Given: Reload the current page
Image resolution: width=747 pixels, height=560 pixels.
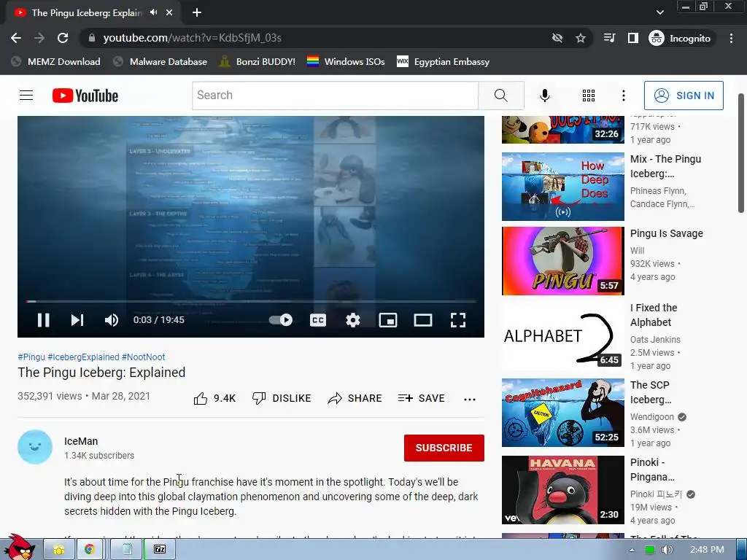Looking at the screenshot, I should 63,38.
